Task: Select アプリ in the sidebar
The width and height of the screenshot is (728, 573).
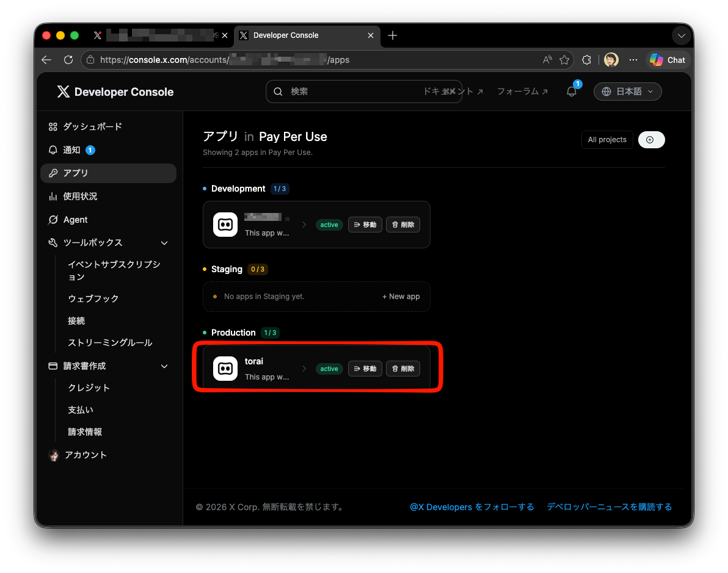Action: [108, 173]
